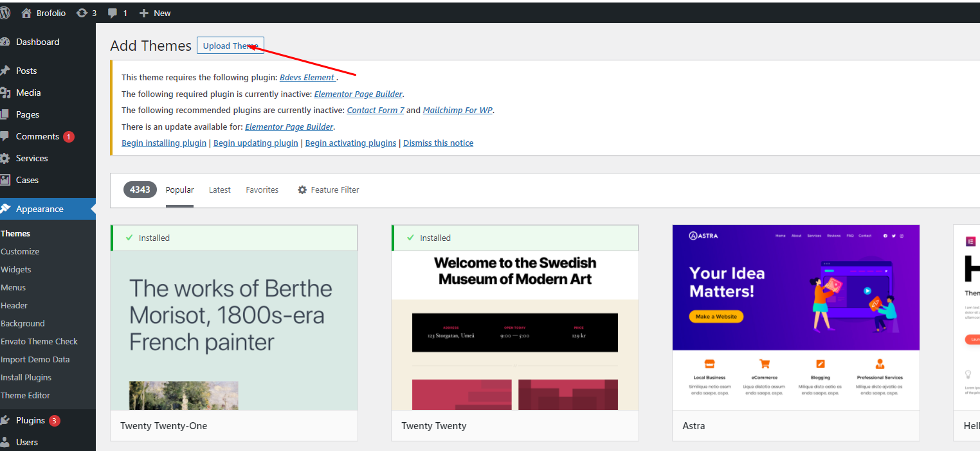980x451 pixels.
Task: Open the Cases menu item
Action: pyautogui.click(x=27, y=180)
